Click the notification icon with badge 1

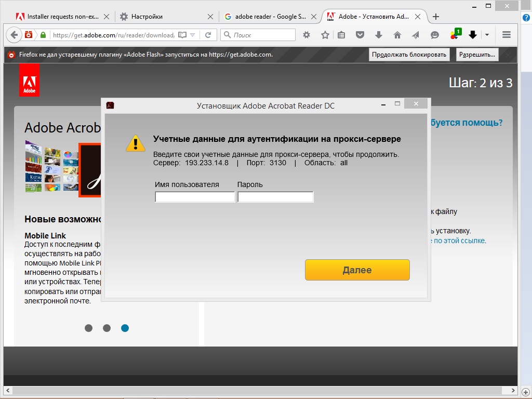(x=454, y=35)
